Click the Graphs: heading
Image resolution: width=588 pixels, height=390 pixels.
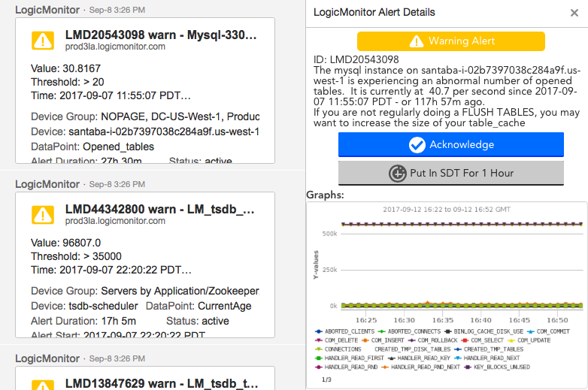[x=325, y=195]
